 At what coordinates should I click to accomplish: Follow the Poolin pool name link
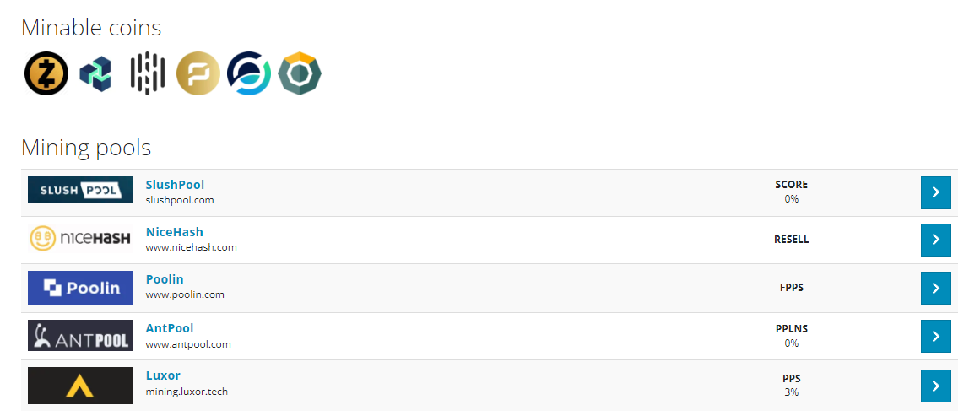pyautogui.click(x=165, y=279)
